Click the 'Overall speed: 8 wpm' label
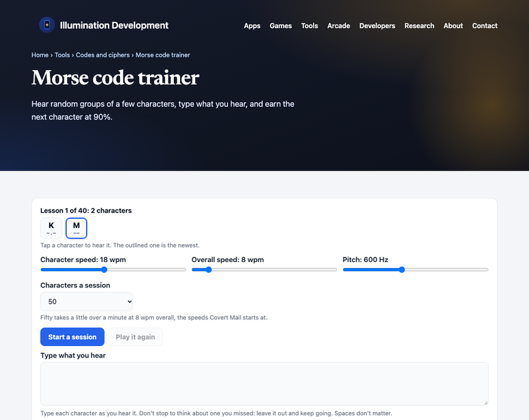 (228, 259)
